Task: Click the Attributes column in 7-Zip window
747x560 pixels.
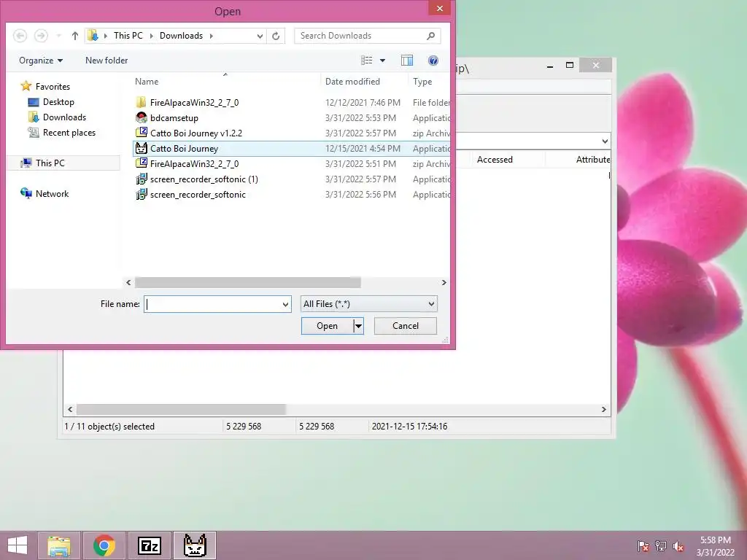Action: coord(592,160)
